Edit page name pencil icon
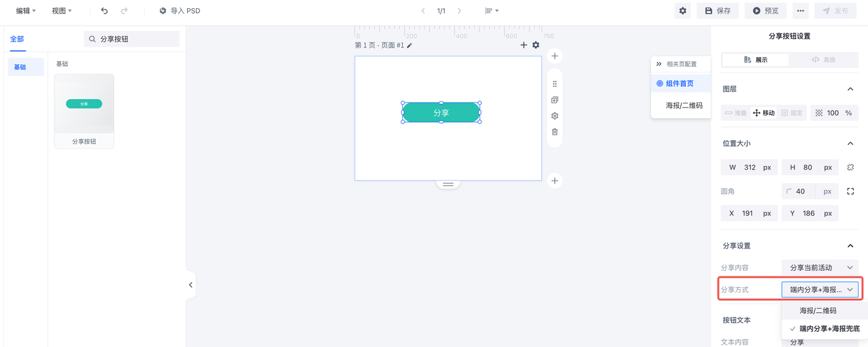Viewport: 868px width, 347px height. pos(410,45)
